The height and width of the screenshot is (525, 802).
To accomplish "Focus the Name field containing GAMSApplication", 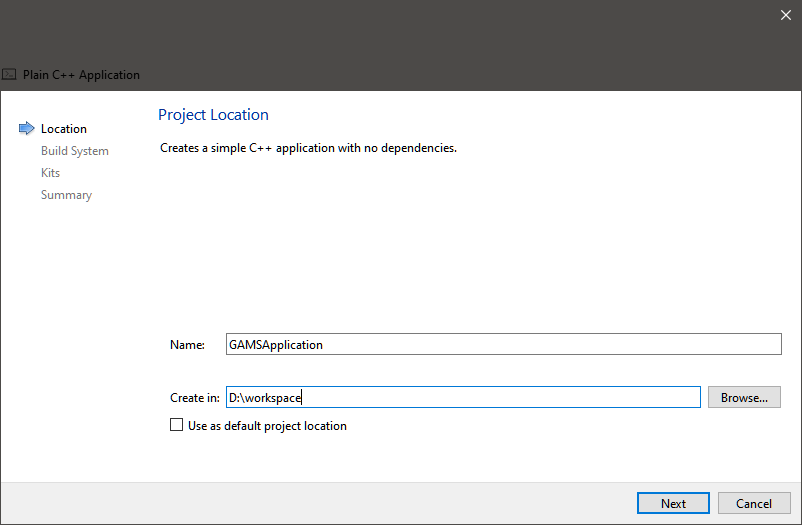I will point(502,344).
